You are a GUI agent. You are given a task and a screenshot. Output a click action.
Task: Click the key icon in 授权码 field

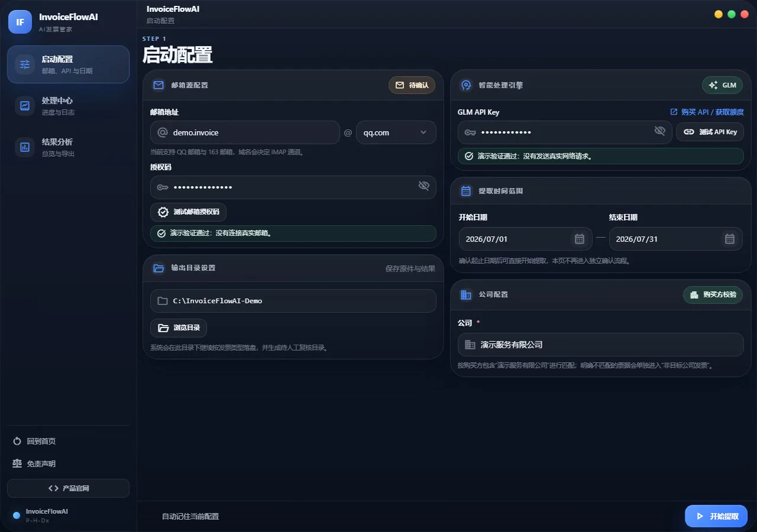click(163, 187)
